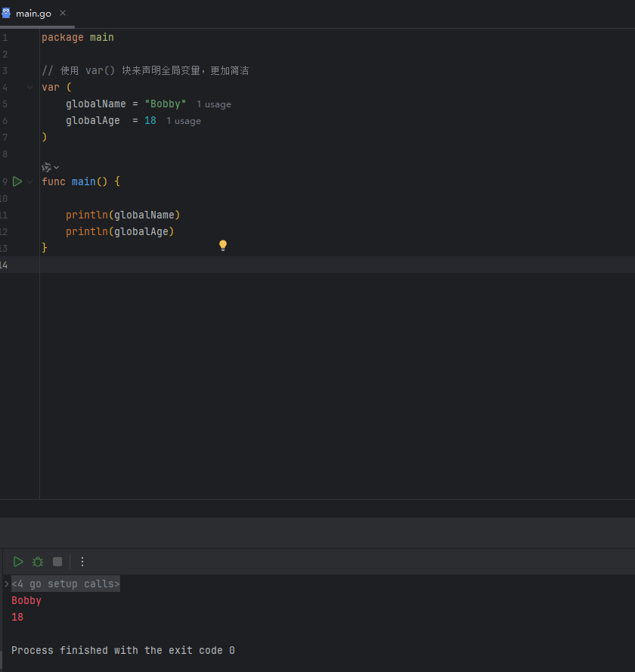635x672 pixels.
Task: Click println(globalAge) statement
Action: tap(119, 231)
